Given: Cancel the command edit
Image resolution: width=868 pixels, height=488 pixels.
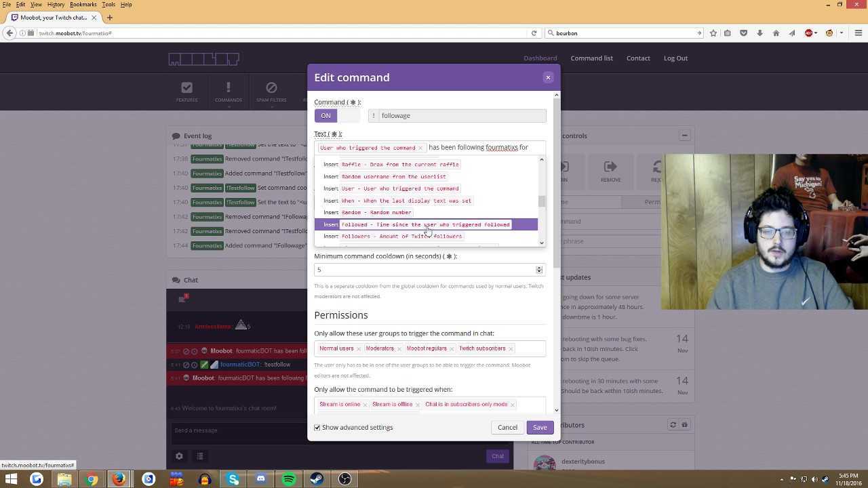Looking at the screenshot, I should click(507, 428).
